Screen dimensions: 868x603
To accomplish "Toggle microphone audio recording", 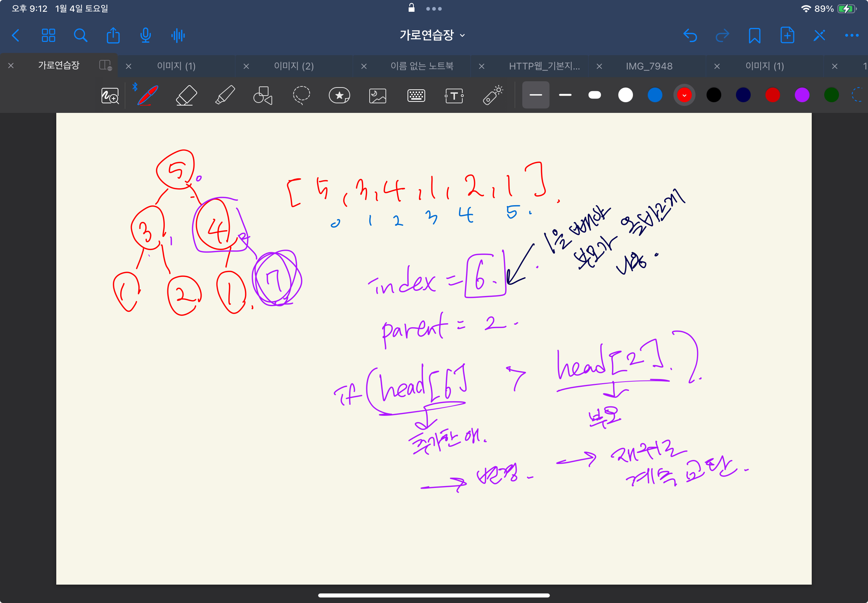I will click(146, 36).
